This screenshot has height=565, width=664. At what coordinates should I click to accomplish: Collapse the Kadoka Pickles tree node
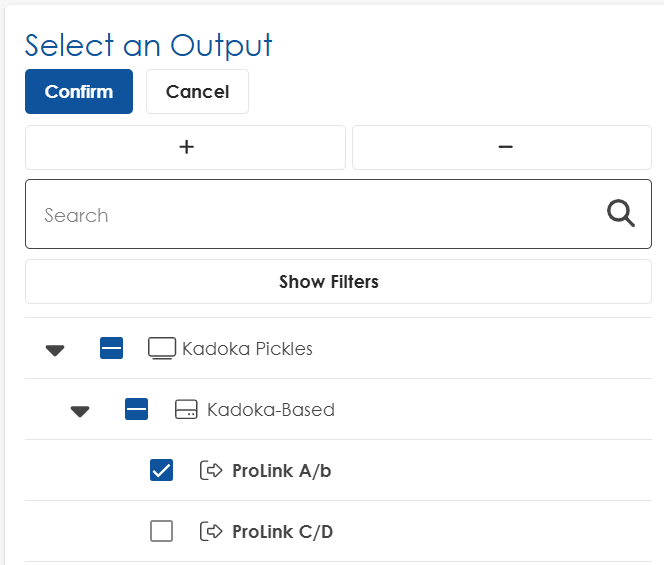point(55,349)
